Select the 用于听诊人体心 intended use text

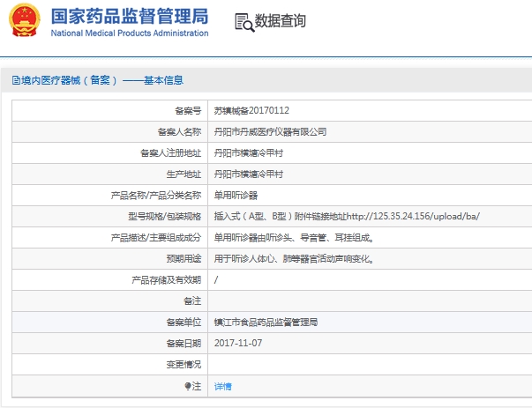[x=294, y=259]
